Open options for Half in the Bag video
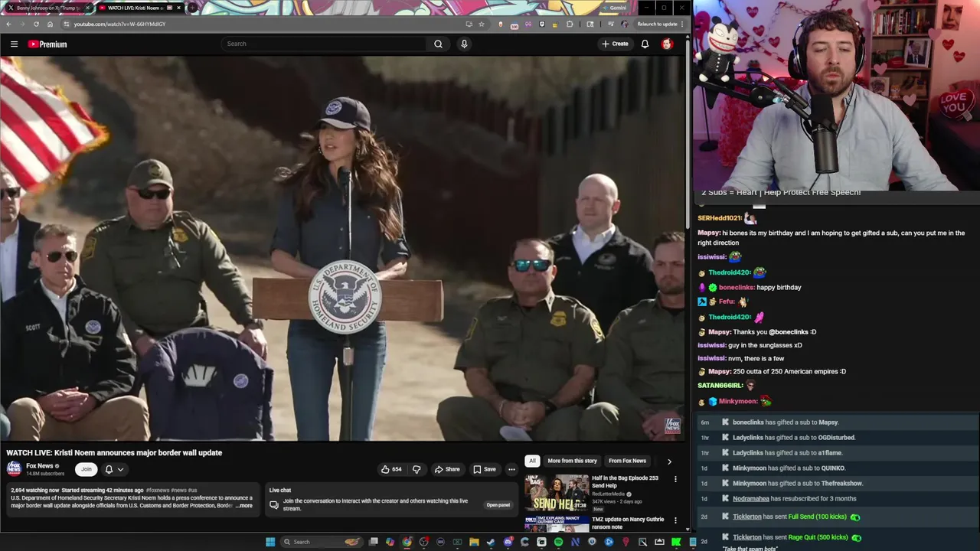The height and width of the screenshot is (551, 980). (675, 479)
